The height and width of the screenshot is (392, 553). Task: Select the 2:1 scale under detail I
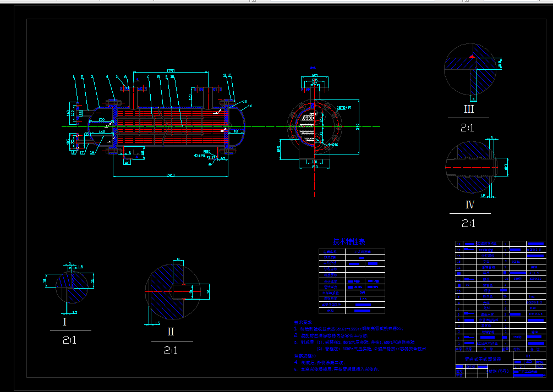point(69,340)
